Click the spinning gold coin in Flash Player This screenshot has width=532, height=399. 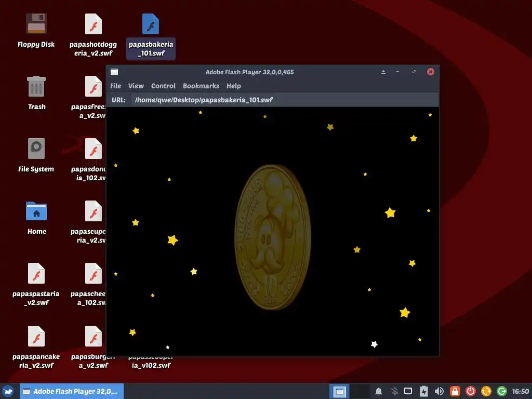tap(272, 237)
